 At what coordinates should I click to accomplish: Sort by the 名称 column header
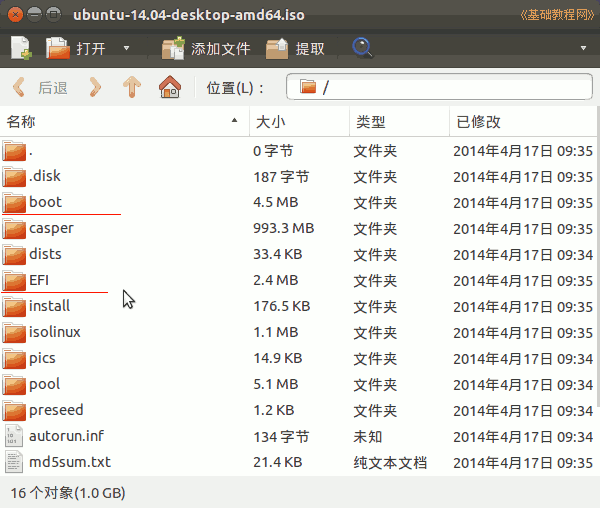[x=125, y=122]
